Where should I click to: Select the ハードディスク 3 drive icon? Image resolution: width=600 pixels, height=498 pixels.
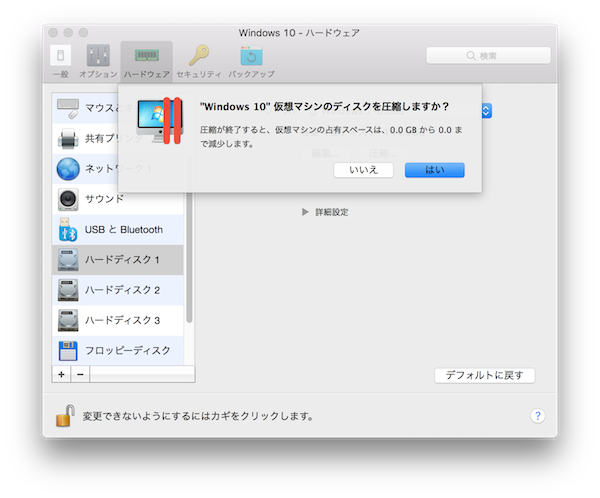(x=68, y=320)
